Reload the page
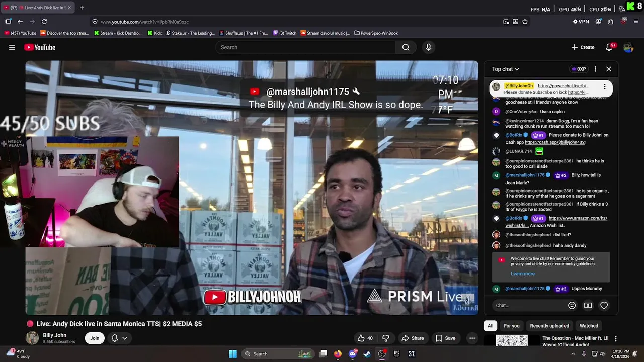 click(44, 22)
